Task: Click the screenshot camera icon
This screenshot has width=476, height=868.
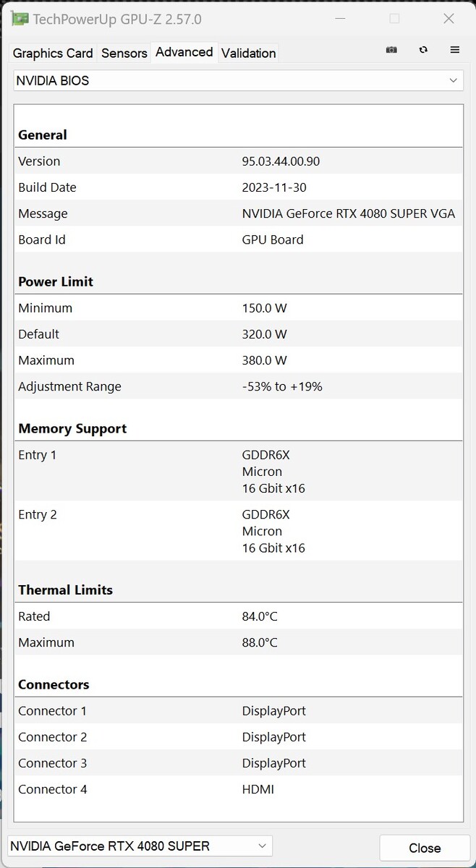Action: tap(391, 50)
